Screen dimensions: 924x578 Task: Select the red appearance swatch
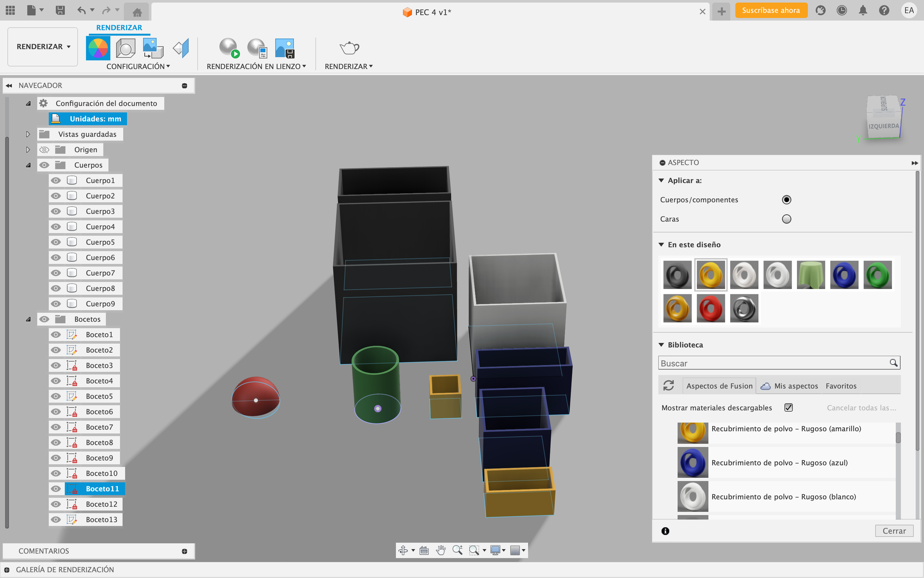coord(711,308)
